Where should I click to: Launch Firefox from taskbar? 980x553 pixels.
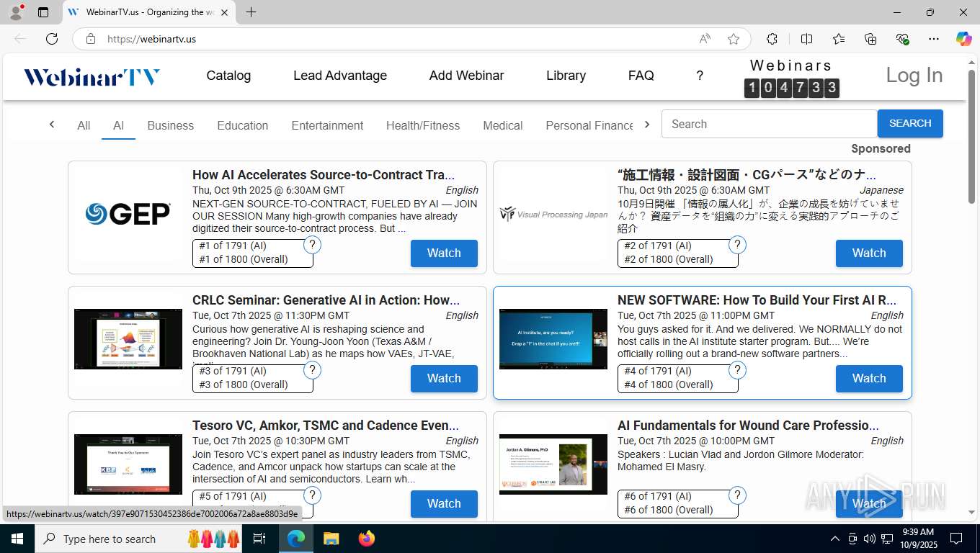click(x=367, y=539)
